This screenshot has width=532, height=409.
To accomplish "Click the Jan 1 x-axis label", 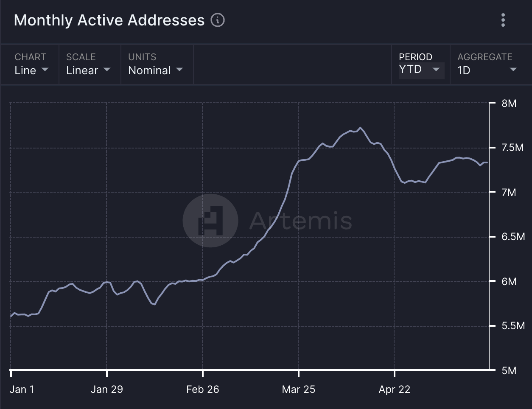I will point(21,389).
